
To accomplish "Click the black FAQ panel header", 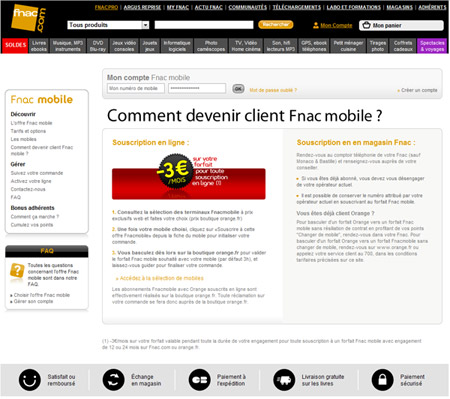I will [x=47, y=251].
